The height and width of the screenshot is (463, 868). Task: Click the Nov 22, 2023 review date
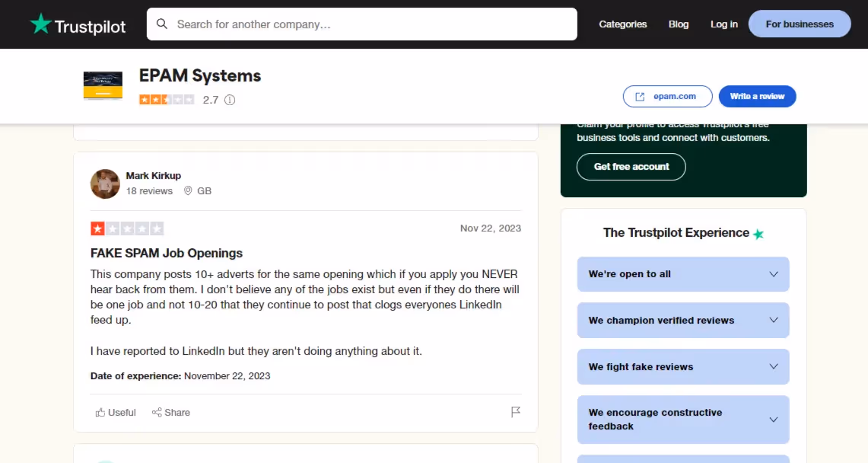pyautogui.click(x=491, y=228)
